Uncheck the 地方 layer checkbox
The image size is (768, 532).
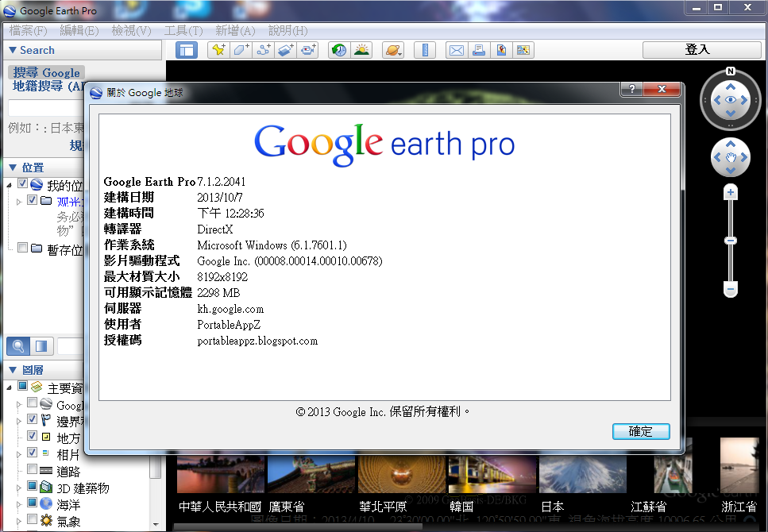click(x=33, y=435)
